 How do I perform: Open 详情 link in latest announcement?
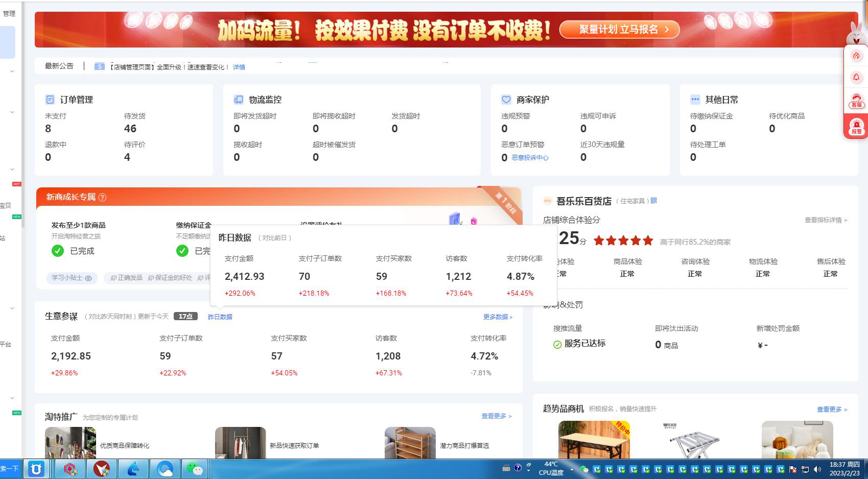click(x=239, y=67)
